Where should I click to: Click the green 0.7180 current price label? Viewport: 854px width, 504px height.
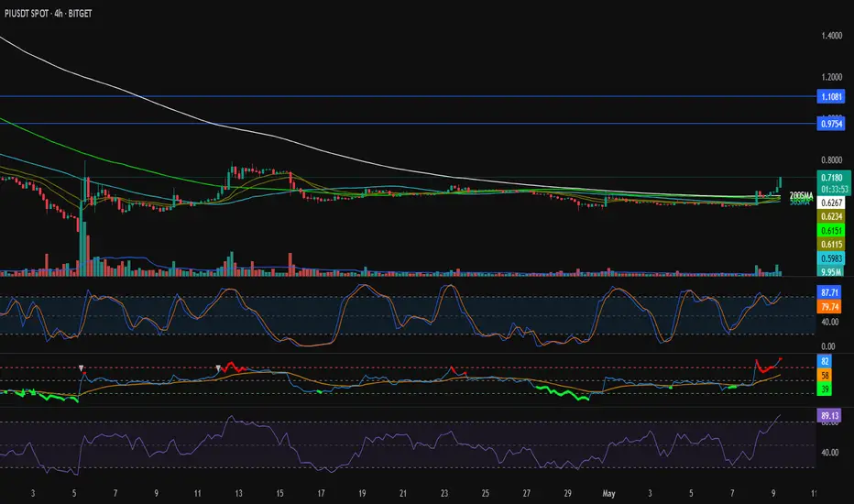click(833, 178)
